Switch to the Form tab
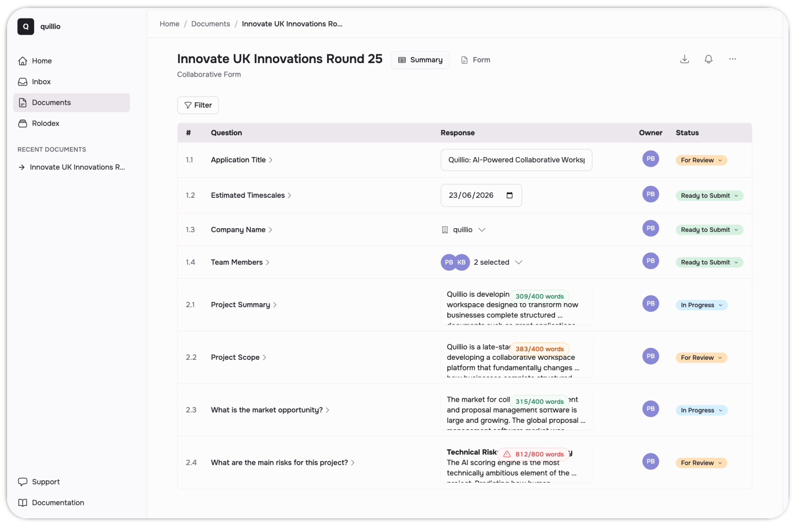The height and width of the screenshot is (532, 794). point(476,60)
